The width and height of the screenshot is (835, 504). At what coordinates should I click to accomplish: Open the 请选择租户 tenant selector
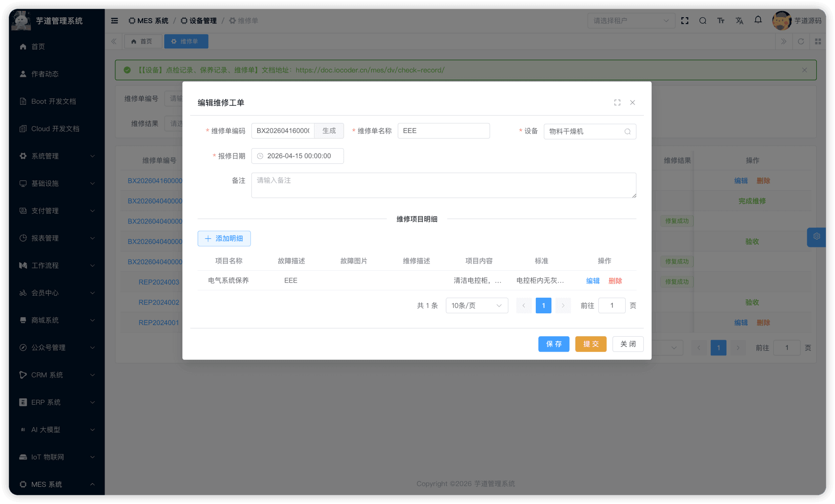[631, 21]
